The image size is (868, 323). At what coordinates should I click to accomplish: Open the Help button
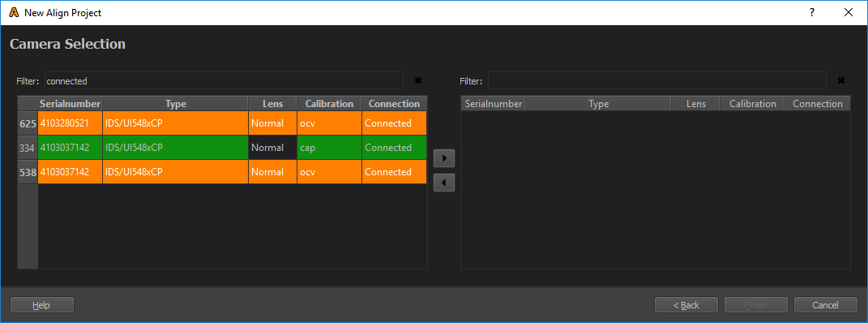point(42,304)
